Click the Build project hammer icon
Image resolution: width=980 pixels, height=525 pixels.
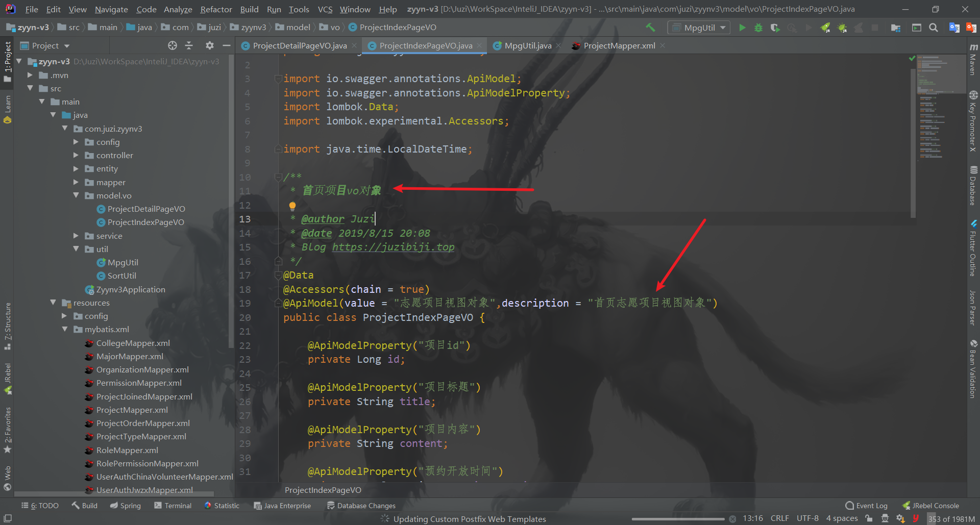[650, 28]
